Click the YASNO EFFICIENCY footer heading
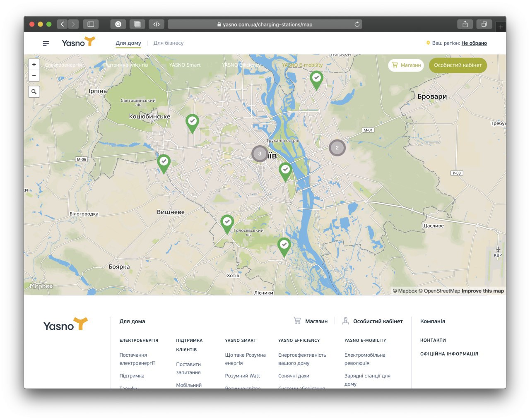Screen dimensions: 530x420 coord(299,340)
